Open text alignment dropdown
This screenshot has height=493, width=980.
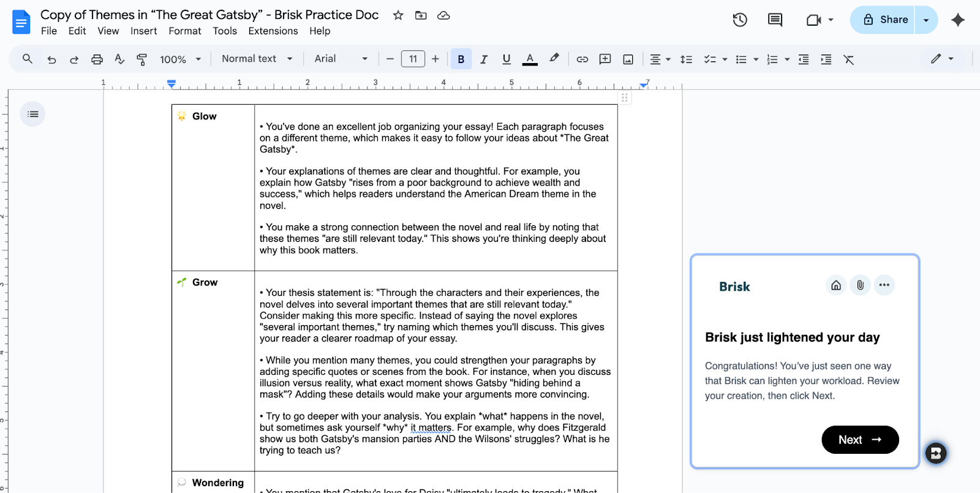[x=660, y=59]
